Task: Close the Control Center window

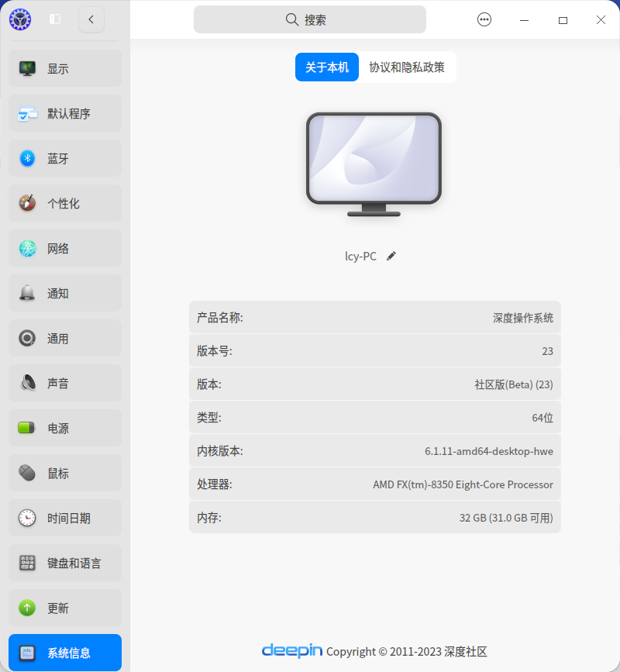Action: tap(601, 19)
